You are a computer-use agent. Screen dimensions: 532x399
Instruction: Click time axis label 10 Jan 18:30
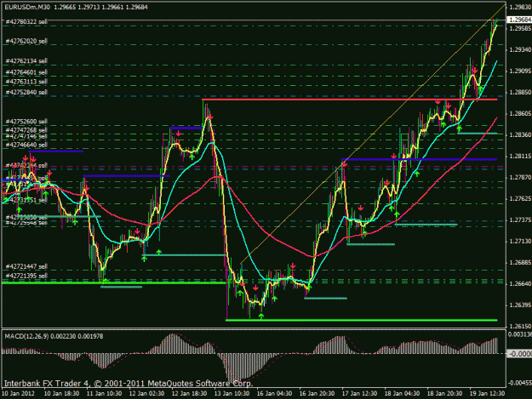click(62, 394)
